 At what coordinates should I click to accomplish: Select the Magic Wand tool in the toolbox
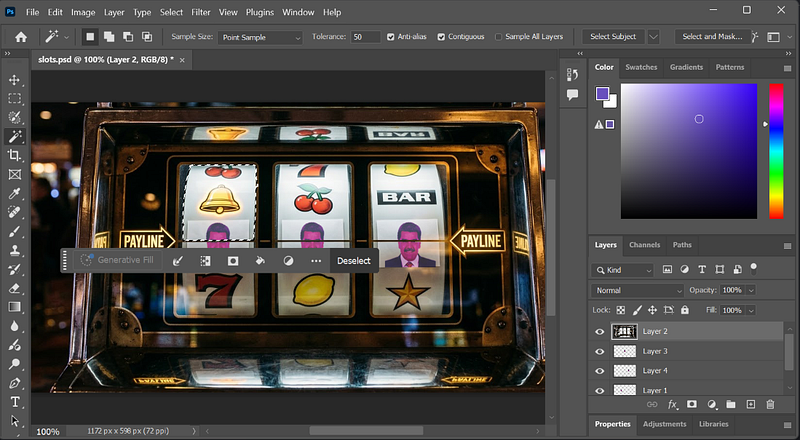(14, 136)
